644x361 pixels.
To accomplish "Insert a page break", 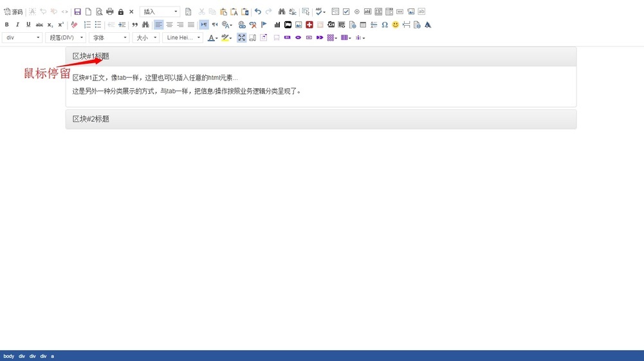I will (406, 25).
